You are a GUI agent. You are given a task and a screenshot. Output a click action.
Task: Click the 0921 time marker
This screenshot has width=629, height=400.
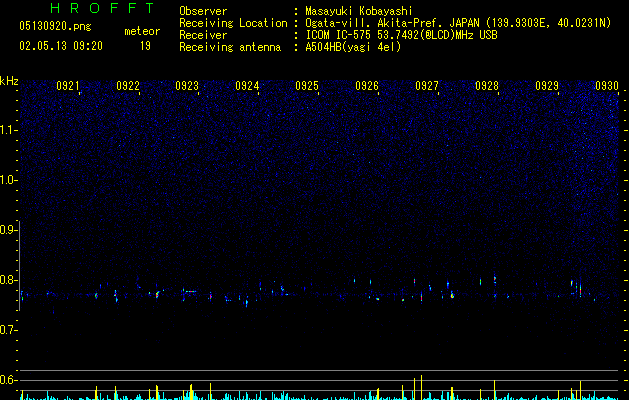point(68,86)
